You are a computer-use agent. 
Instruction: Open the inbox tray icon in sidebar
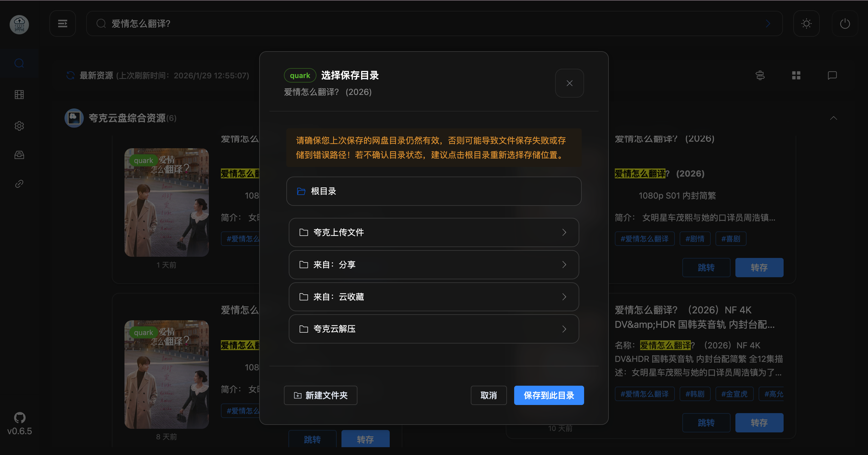pos(19,155)
